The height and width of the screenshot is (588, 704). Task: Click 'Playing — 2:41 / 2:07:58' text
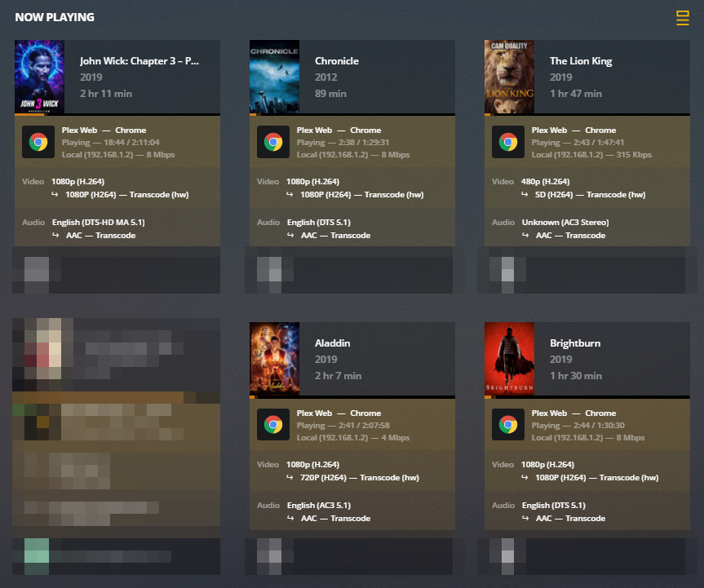click(x=343, y=425)
